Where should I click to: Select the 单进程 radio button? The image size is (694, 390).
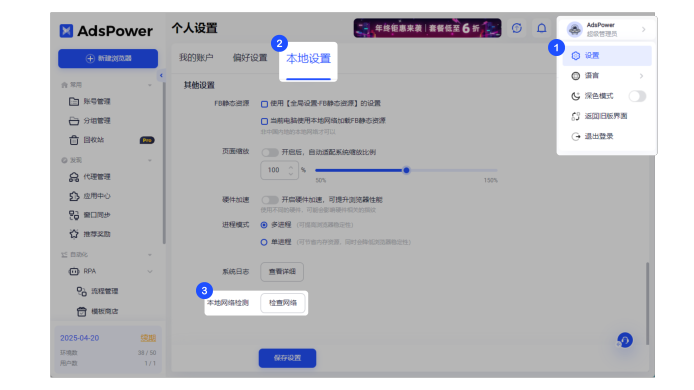[264, 242]
